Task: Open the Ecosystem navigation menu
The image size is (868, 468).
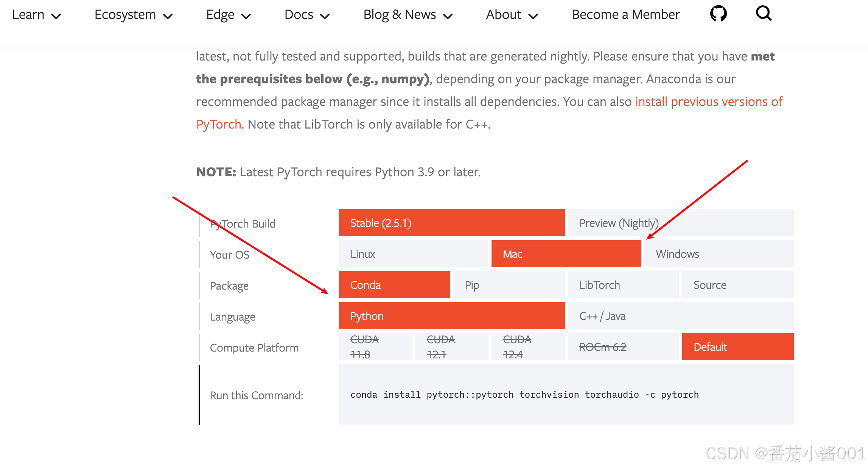Action: coord(125,14)
